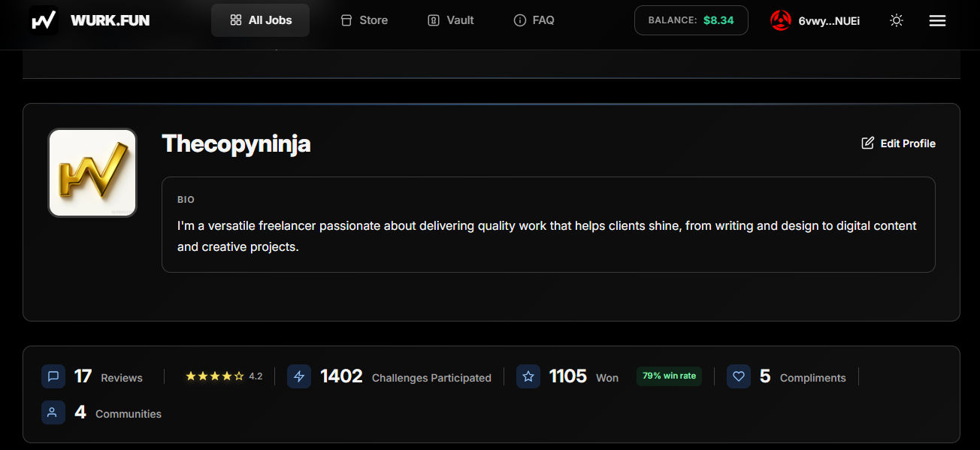Open the Vault page

(x=451, y=20)
